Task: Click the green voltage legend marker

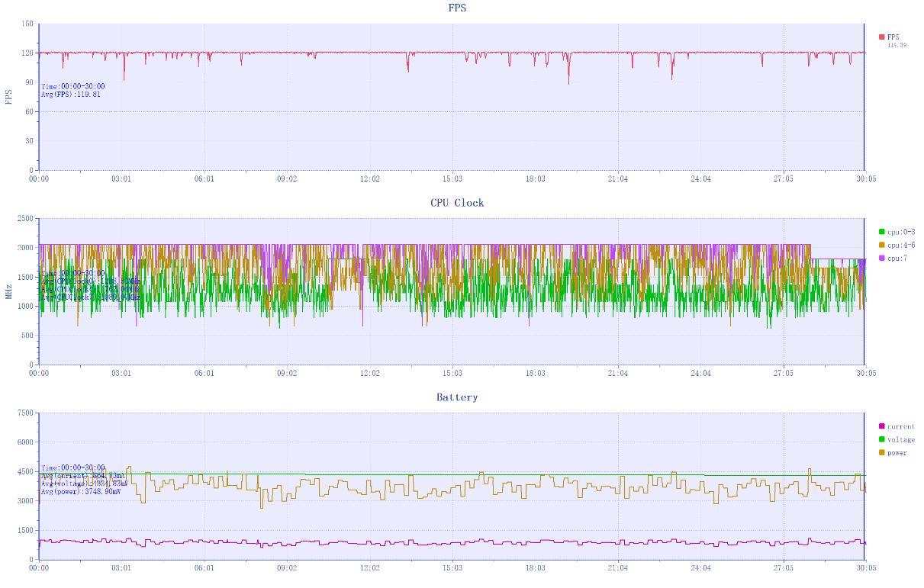Action: coord(881,439)
